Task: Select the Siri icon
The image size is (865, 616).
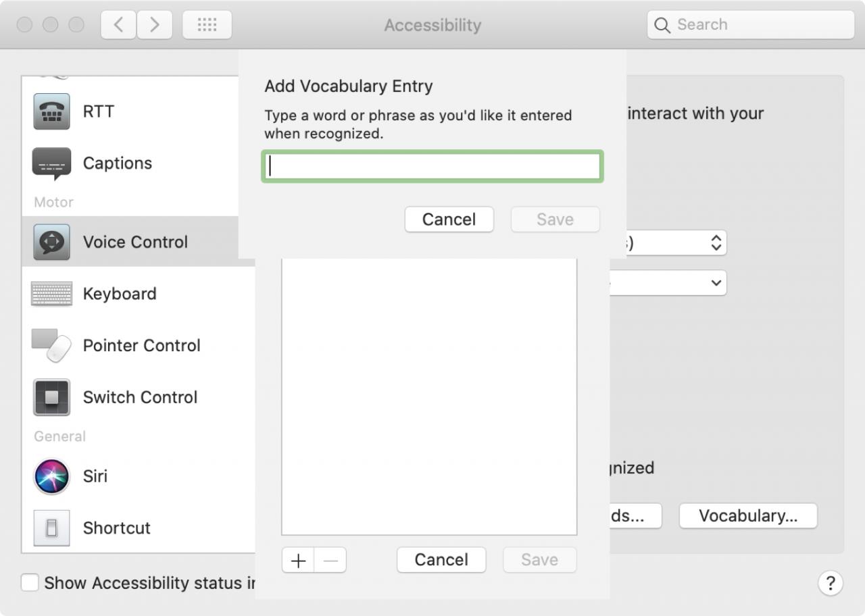Action: (51, 476)
